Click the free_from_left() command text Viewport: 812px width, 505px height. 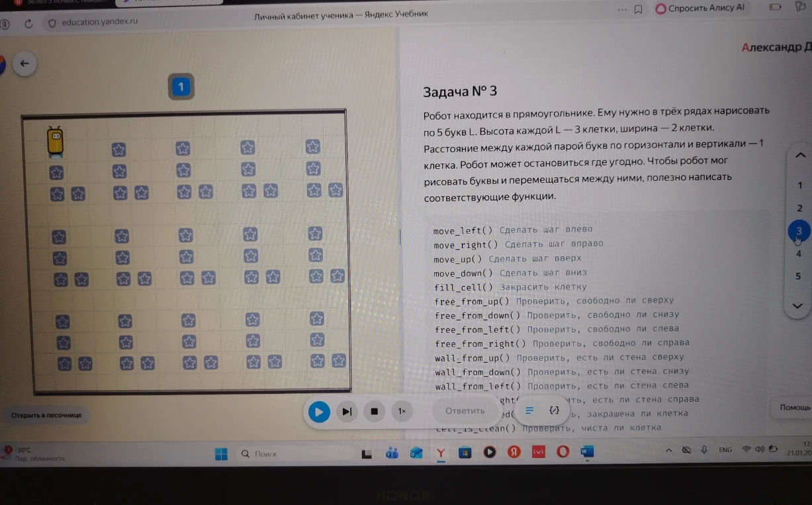point(478,330)
